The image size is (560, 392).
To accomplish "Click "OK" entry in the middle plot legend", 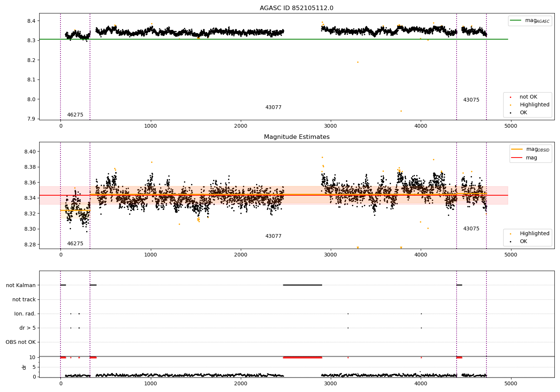I will pyautogui.click(x=523, y=242).
